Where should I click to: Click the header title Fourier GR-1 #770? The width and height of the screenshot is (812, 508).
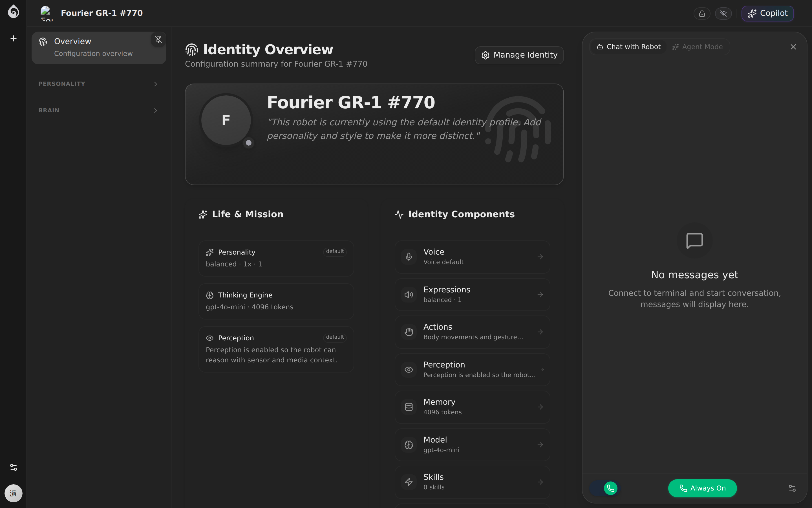point(102,13)
